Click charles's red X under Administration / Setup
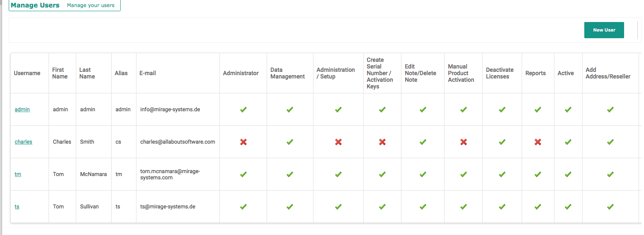 coord(338,142)
